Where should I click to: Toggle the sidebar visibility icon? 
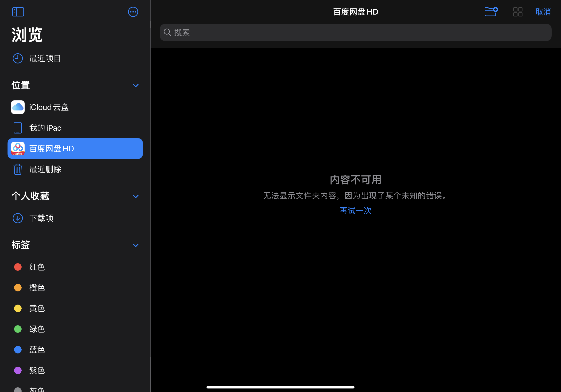coord(18,12)
